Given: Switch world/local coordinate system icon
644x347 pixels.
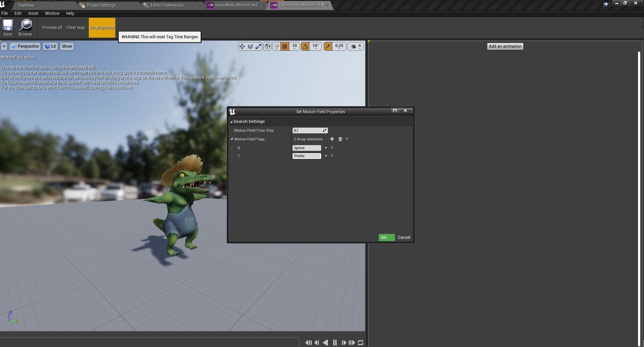Looking at the screenshot, I should coord(267,46).
